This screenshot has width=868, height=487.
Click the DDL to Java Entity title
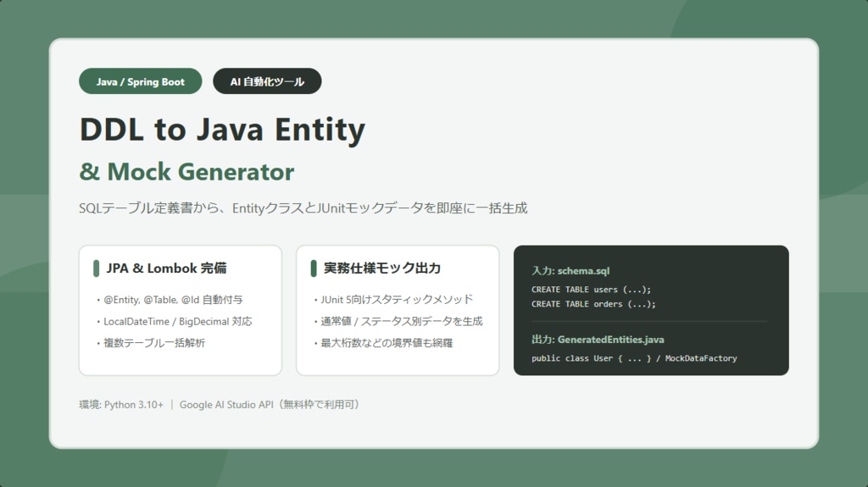[223, 130]
